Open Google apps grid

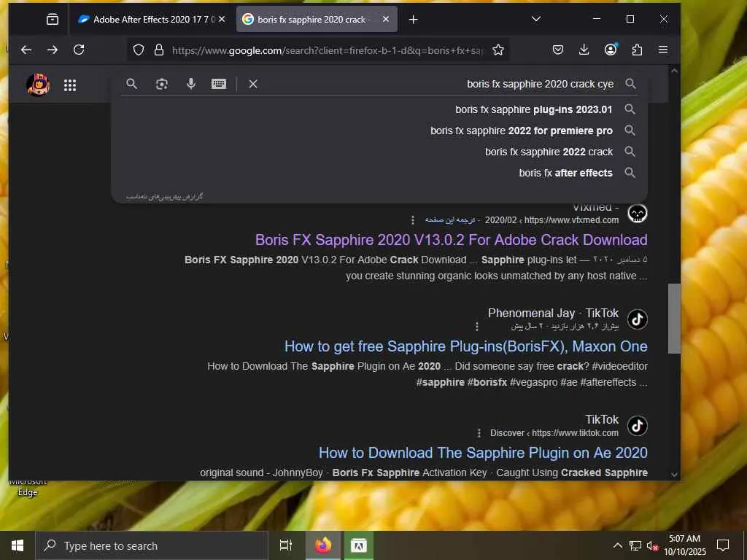(x=70, y=85)
